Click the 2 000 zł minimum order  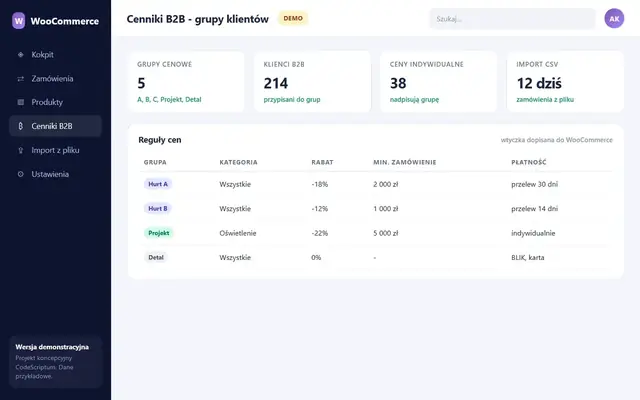pyautogui.click(x=385, y=184)
